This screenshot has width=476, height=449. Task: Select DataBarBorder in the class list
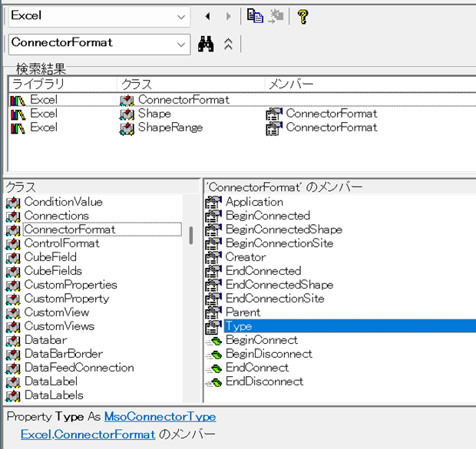click(x=64, y=354)
